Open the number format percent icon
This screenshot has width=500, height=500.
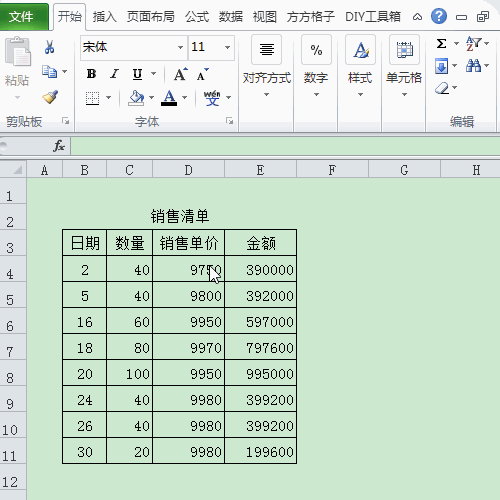click(x=316, y=50)
